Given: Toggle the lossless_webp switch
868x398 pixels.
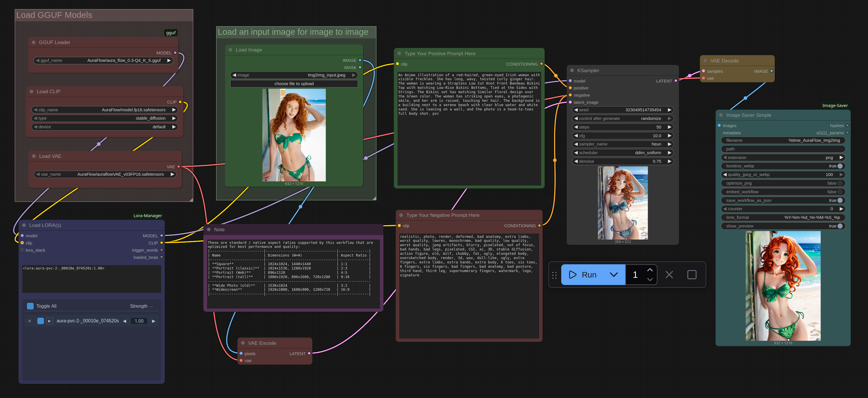Looking at the screenshot, I should (840, 166).
